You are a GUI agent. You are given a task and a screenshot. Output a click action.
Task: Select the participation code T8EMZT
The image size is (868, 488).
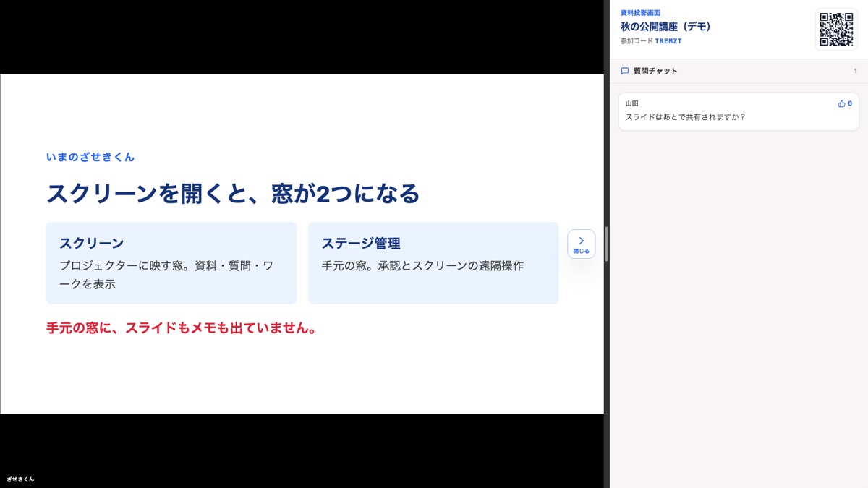(x=668, y=41)
